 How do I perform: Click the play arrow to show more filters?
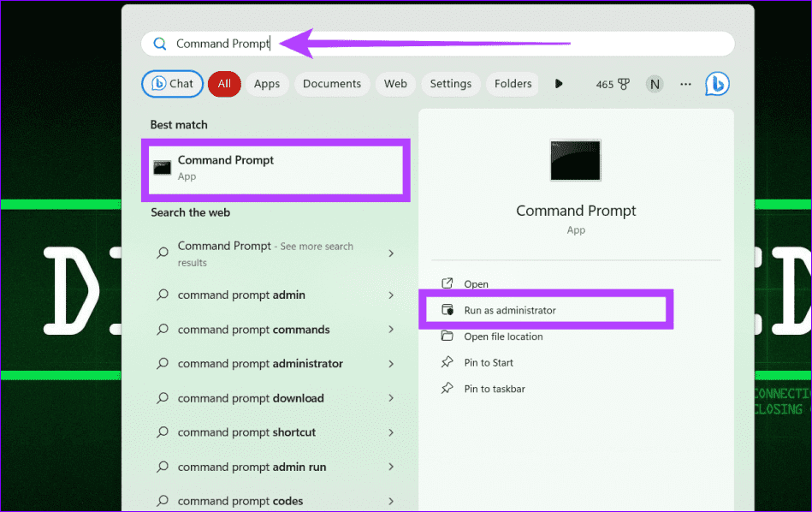559,83
